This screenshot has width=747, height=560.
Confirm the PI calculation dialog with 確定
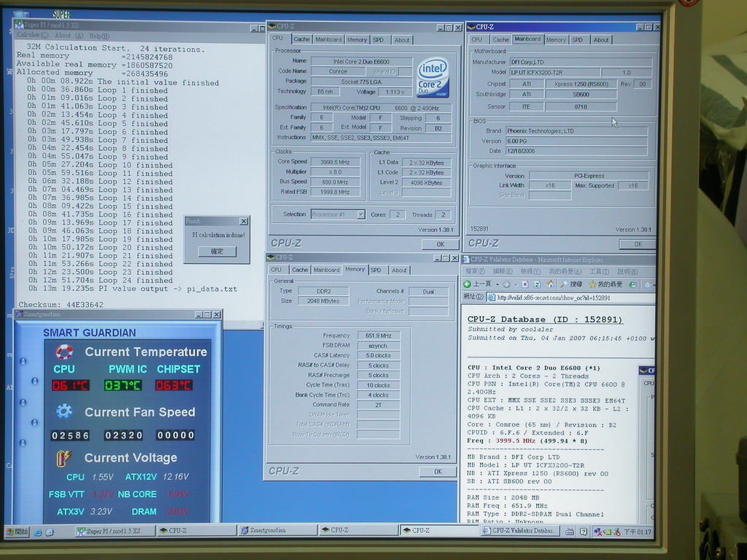coord(217,251)
